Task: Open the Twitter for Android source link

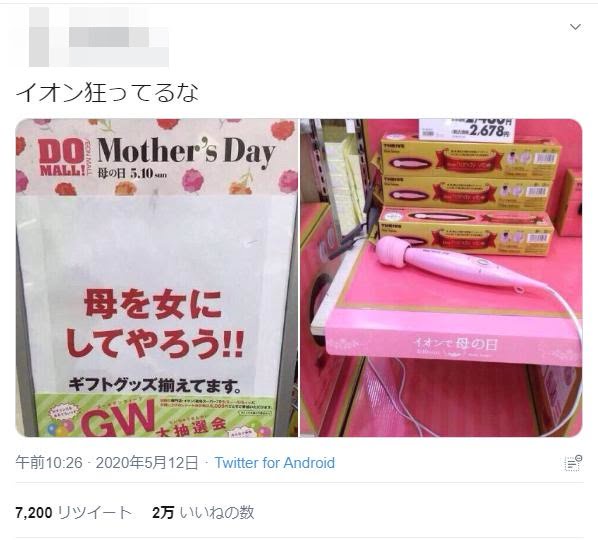Action: point(275,463)
